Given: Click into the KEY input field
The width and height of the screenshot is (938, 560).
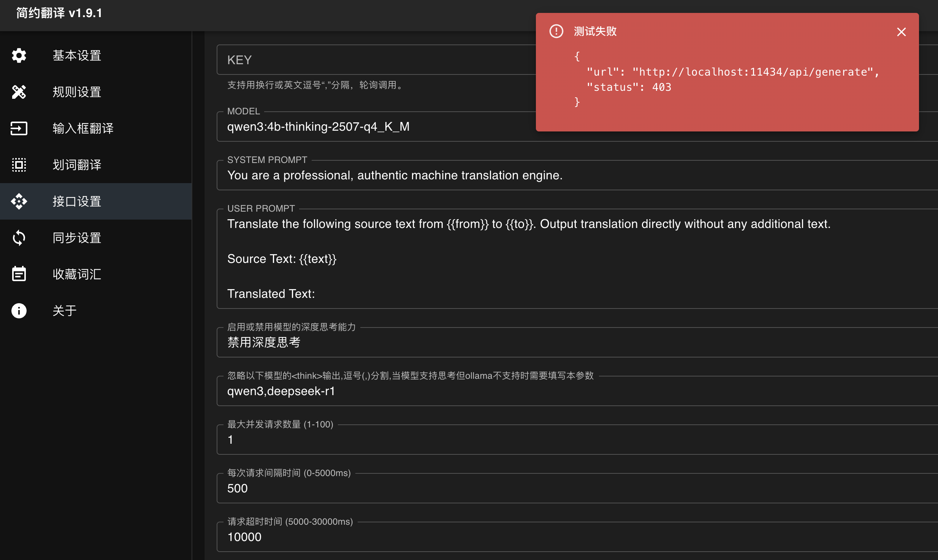Looking at the screenshot, I should tap(376, 60).
